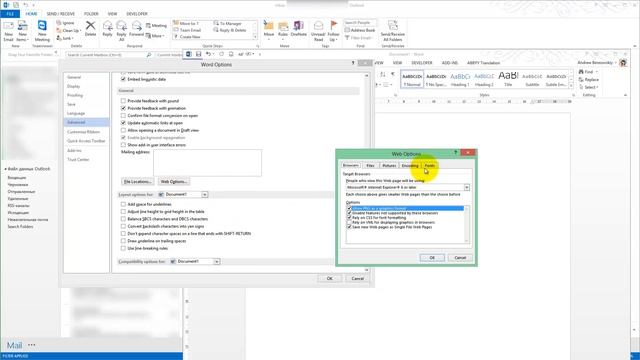Screen dimensions: 640x360
Task: Click Replace in Word Editing group
Action: [589, 80]
